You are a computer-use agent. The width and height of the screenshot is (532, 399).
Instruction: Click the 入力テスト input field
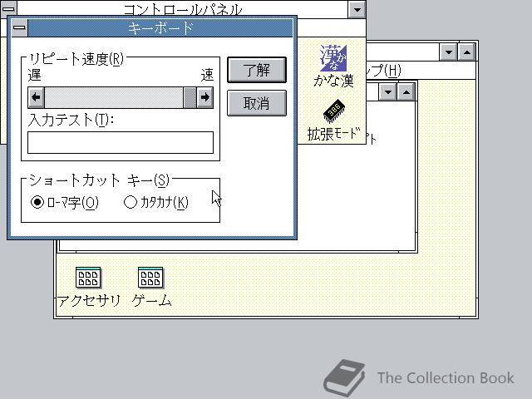pyautogui.click(x=121, y=142)
